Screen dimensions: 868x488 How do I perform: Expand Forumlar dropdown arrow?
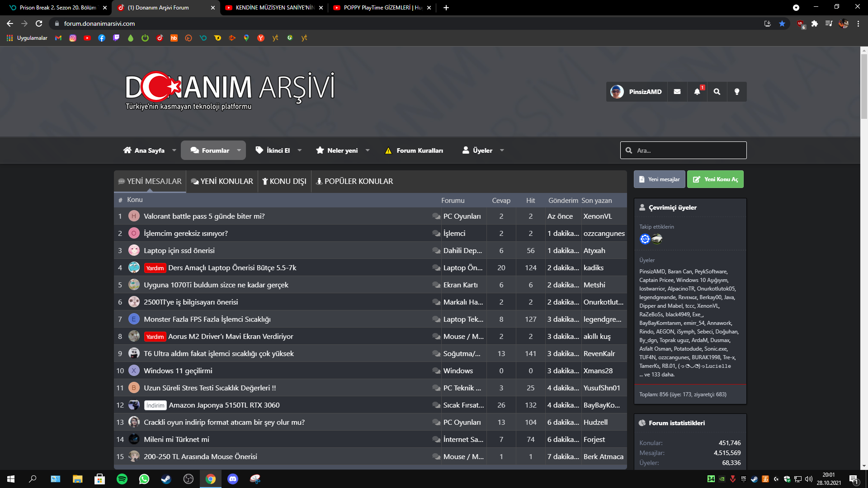[x=239, y=150]
